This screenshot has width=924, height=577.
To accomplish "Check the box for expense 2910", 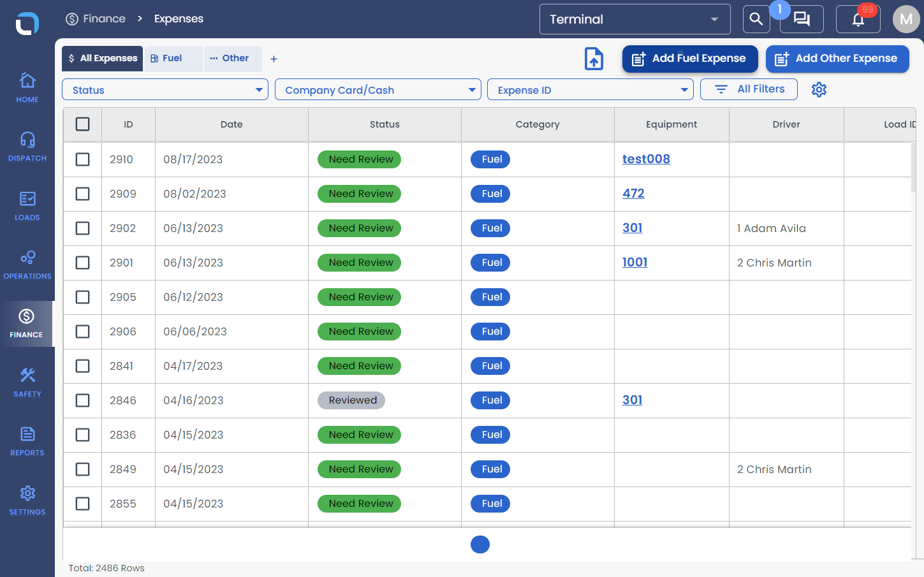I will click(83, 159).
